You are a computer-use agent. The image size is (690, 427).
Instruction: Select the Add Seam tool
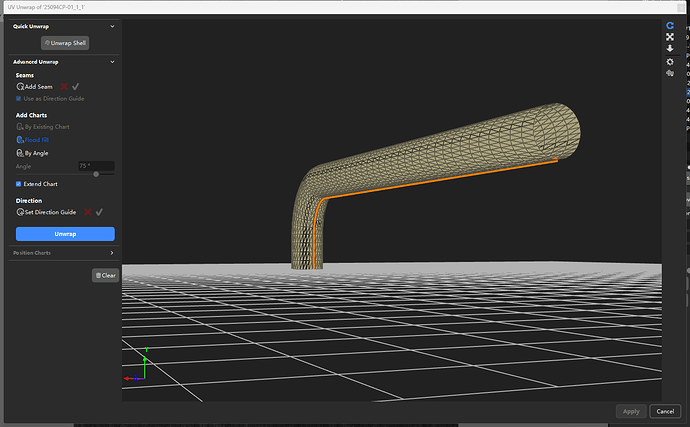[x=34, y=87]
